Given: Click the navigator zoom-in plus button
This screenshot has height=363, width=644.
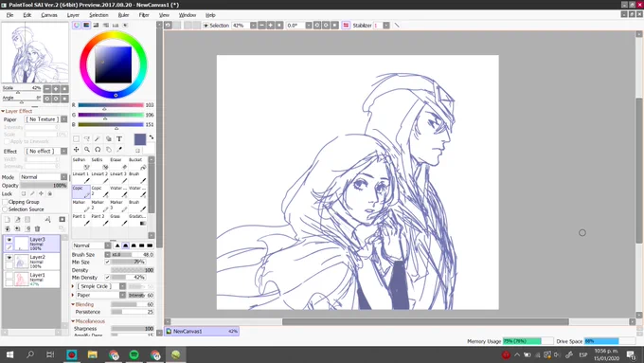Looking at the screenshot, I should [x=56, y=89].
